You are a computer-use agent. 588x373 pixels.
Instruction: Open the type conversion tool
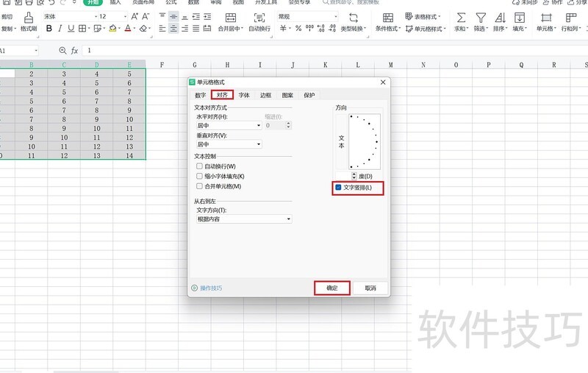(354, 22)
